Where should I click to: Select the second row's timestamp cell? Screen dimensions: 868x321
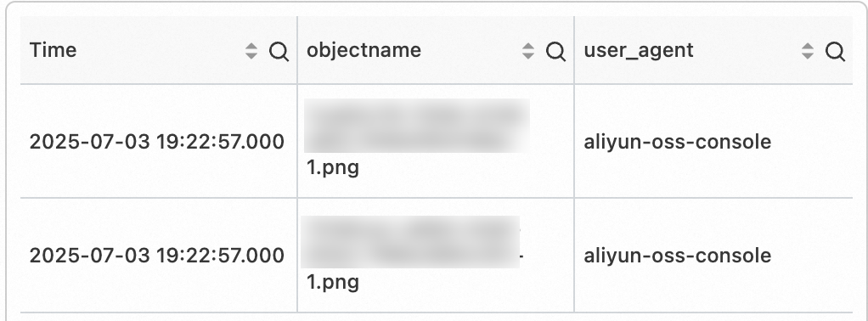(x=156, y=256)
